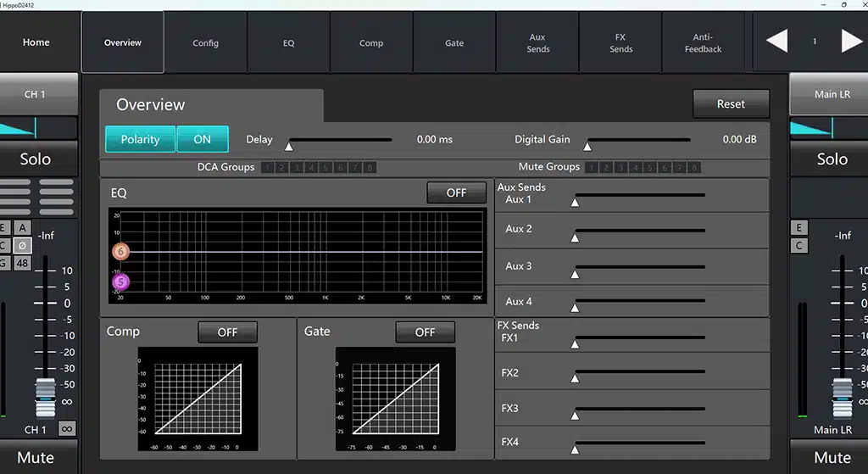
Task: Click the -Inf level readout on Main LR
Action: click(x=843, y=236)
